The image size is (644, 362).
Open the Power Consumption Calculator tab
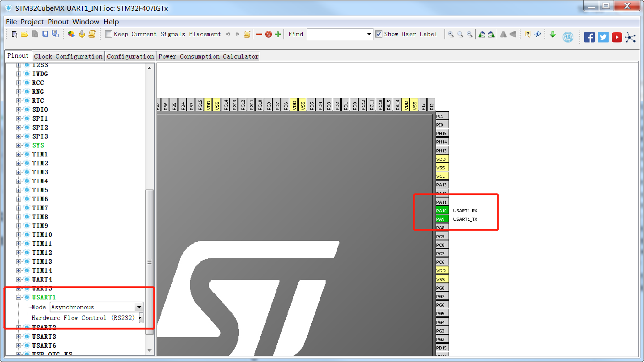[208, 56]
